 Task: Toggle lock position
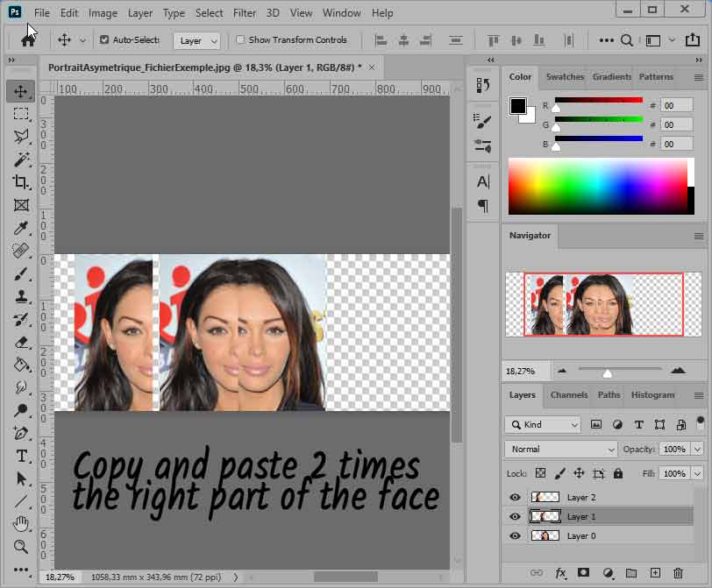pos(579,474)
